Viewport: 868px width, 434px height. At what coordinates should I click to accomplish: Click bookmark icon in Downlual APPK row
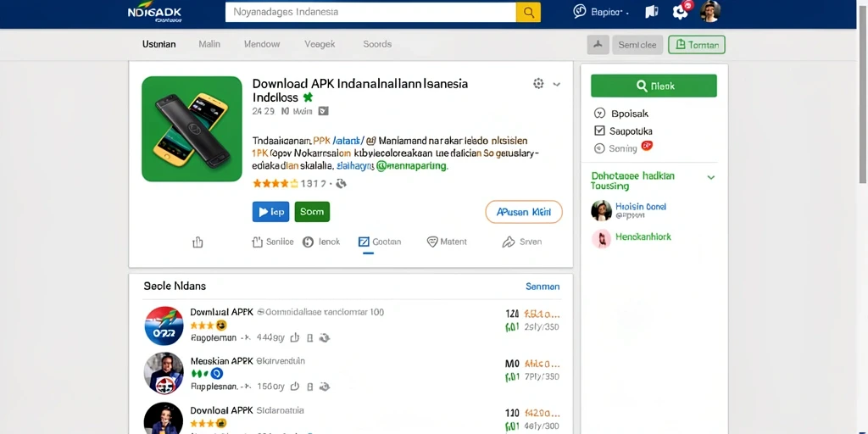310,337
